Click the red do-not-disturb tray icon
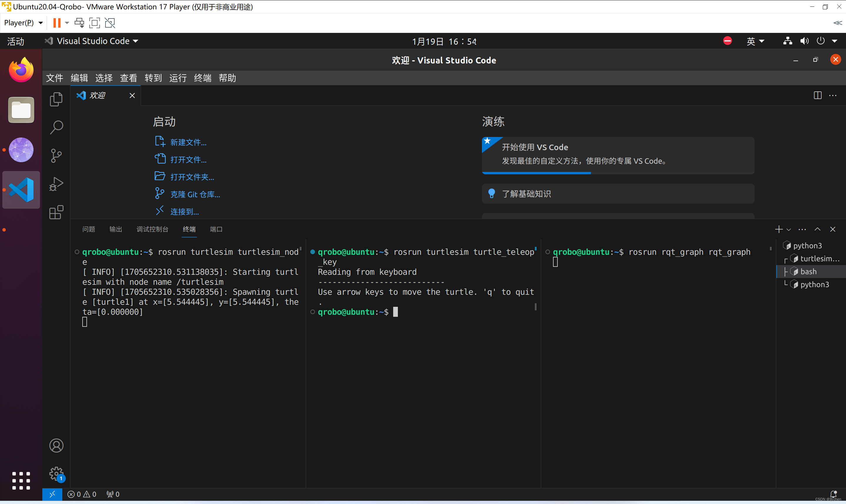The image size is (846, 504). (x=727, y=41)
